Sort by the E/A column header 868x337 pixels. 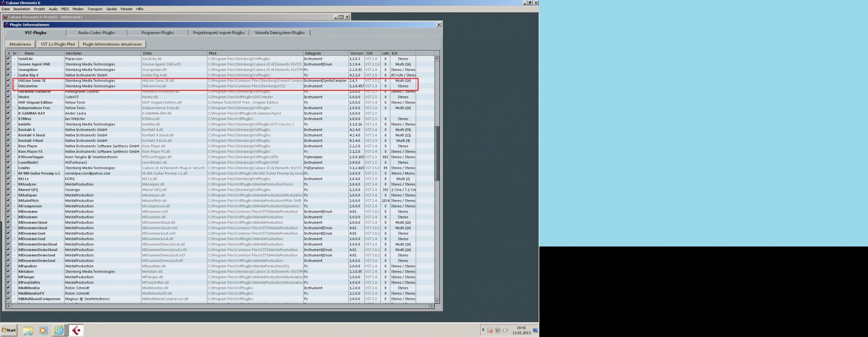(403, 53)
